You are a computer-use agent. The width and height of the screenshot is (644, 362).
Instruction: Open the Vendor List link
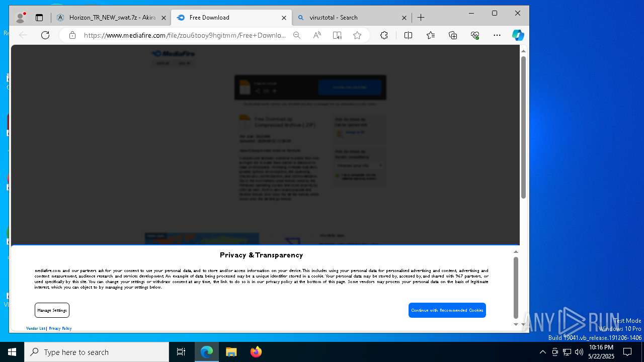[x=36, y=328]
